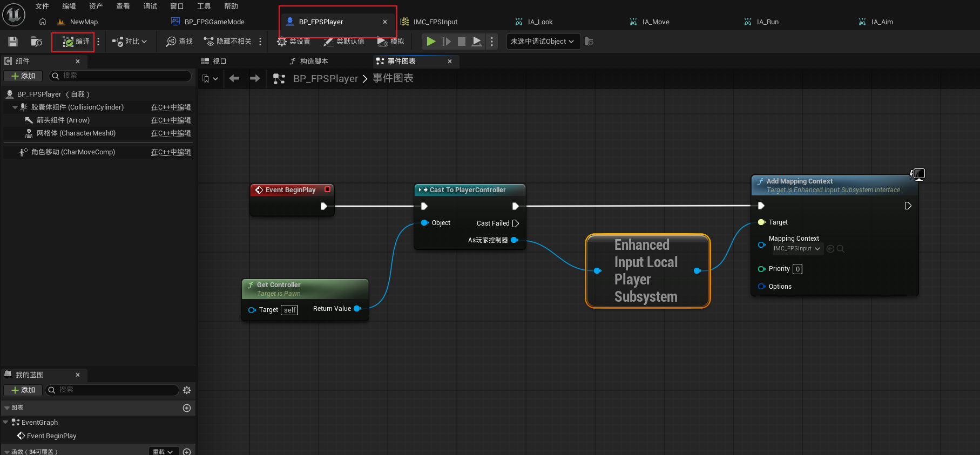Click the 模拟 simulate button
The image size is (980, 455).
tap(391, 42)
